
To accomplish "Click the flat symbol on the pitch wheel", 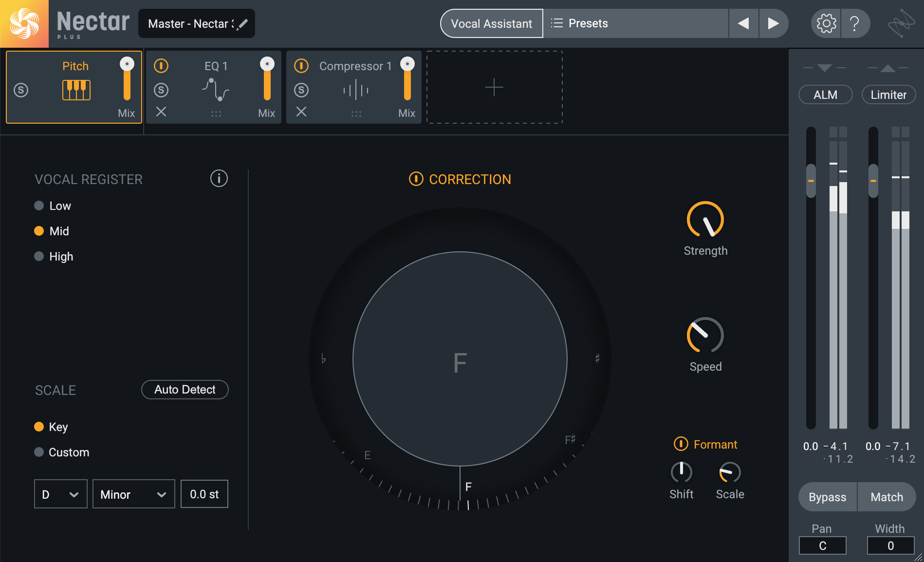I will (323, 359).
